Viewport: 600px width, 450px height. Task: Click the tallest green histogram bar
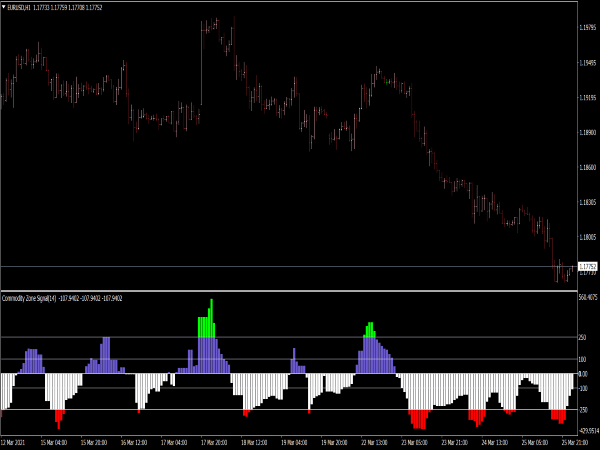(x=212, y=318)
